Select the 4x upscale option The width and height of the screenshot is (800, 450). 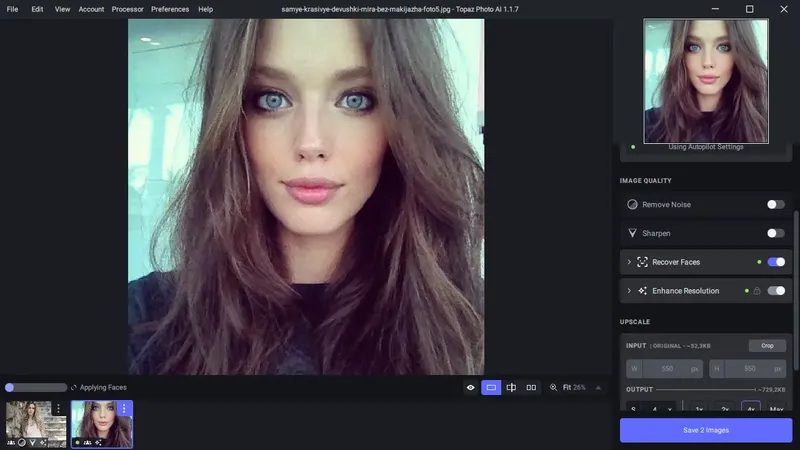click(751, 407)
